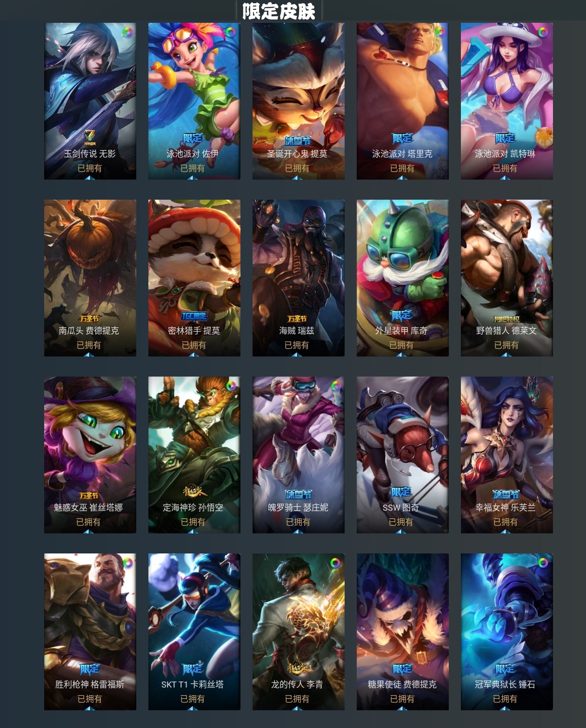Expand arrow below 密林猎手 提莫 card
The image size is (586, 728).
pyautogui.click(x=193, y=355)
